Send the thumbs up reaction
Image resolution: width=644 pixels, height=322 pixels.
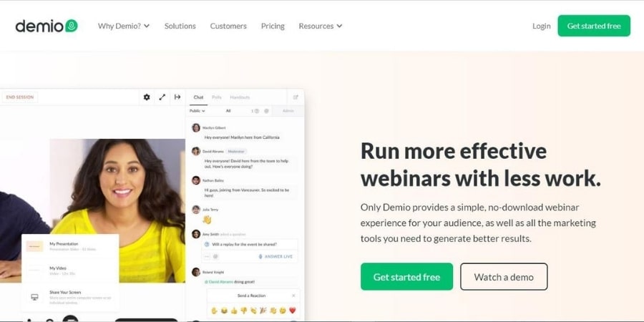[234, 311]
